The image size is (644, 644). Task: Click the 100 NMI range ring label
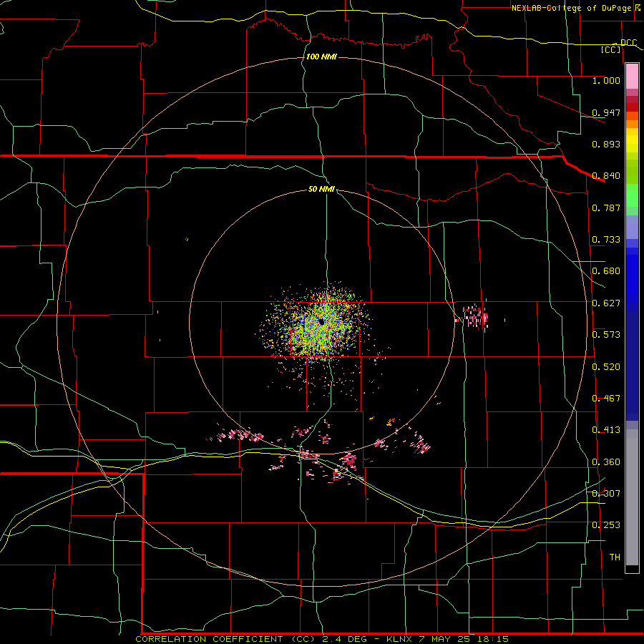pos(321,57)
